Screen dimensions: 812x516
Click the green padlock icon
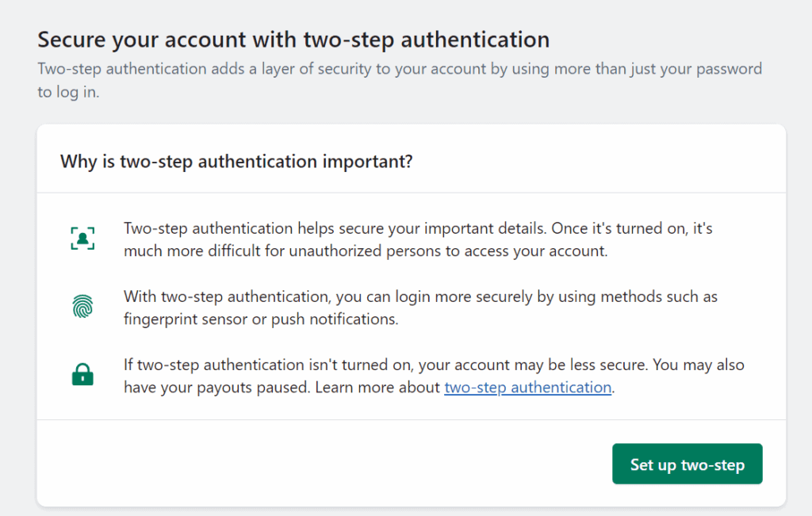[82, 374]
